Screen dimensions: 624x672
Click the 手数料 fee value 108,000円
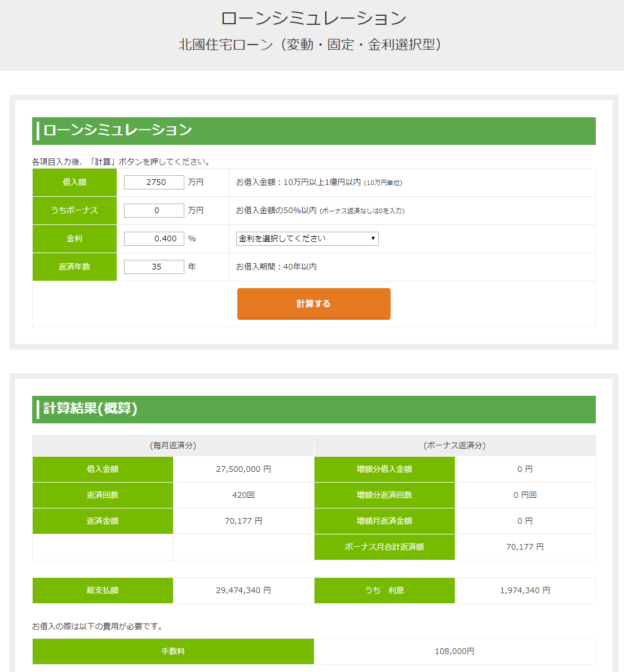[x=454, y=651]
